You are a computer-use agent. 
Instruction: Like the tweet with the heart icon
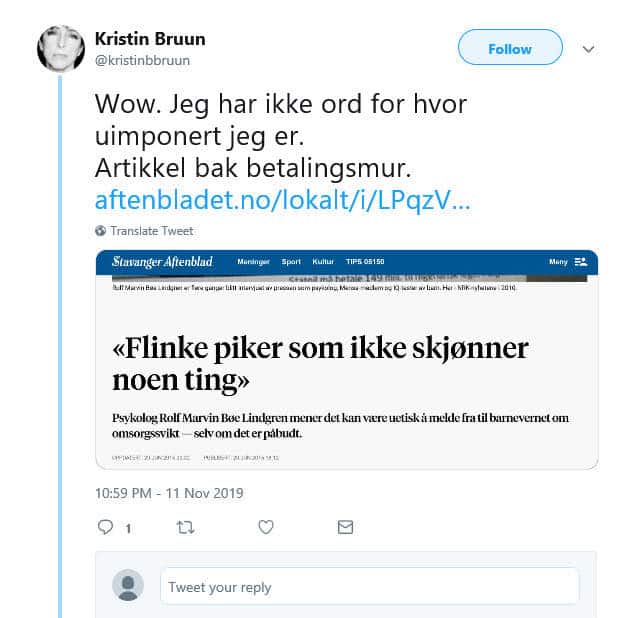[x=266, y=527]
